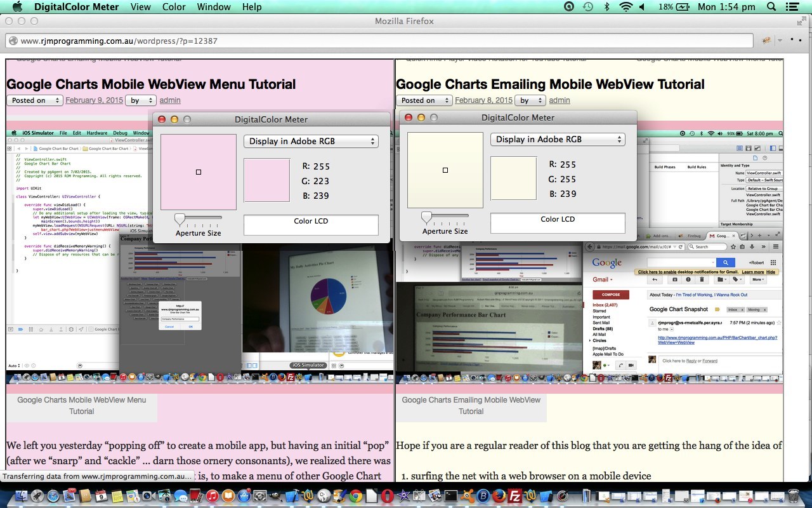
Task: Open the Help menu
Action: point(252,7)
